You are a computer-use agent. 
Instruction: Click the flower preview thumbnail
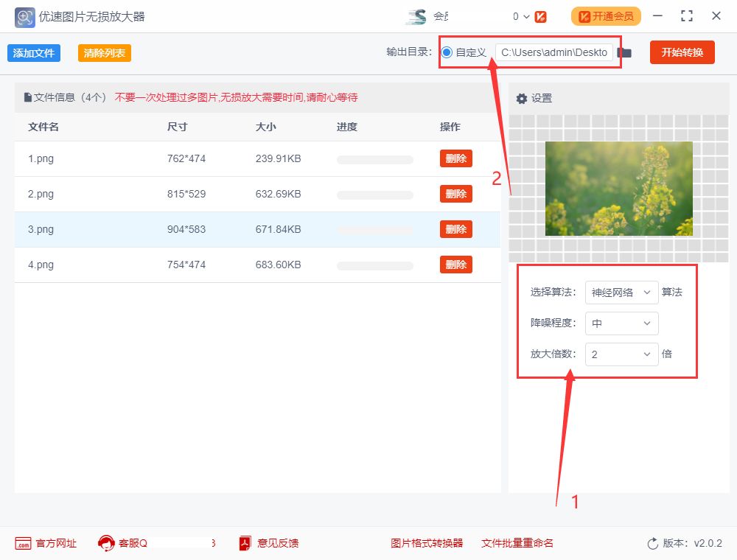coord(618,189)
